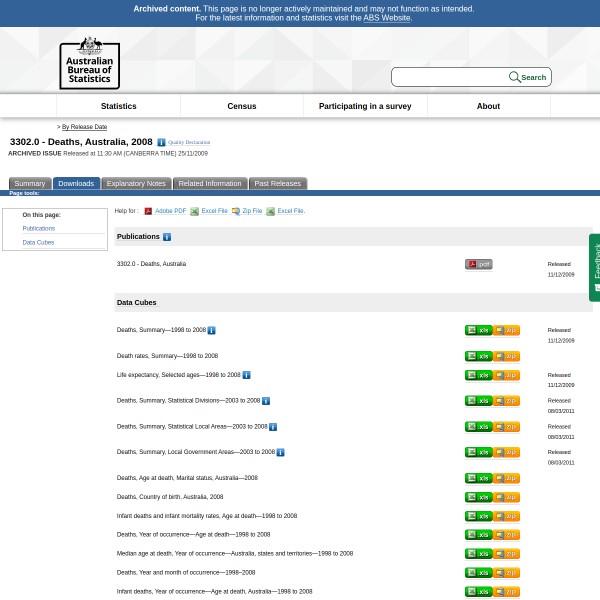Click info icon next to Life expectancy, Selected ages

(x=246, y=375)
